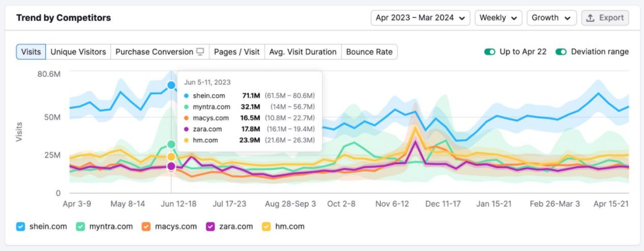644x251 pixels.
Task: Expand the Weekly granularity dropdown
Action: click(498, 18)
